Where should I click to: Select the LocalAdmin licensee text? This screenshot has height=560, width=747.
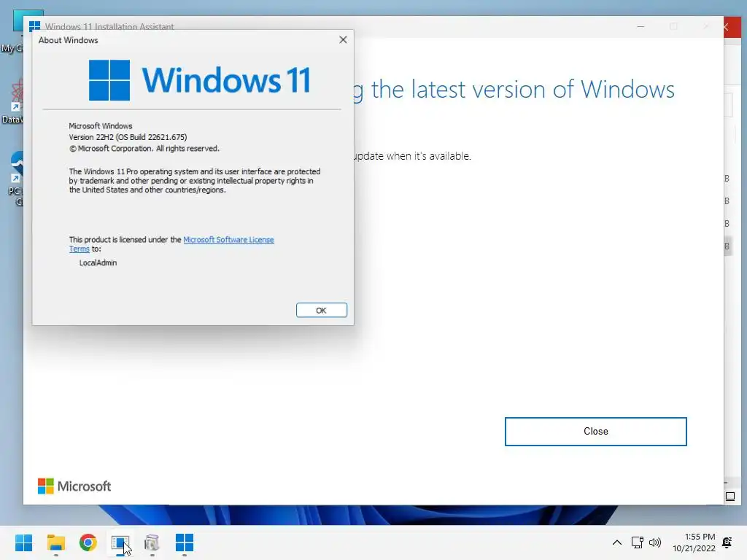98,262
